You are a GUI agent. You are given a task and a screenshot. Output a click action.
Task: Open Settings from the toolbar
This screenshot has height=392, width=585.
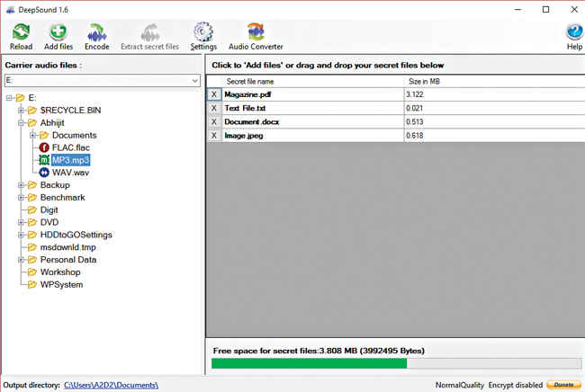[203, 32]
